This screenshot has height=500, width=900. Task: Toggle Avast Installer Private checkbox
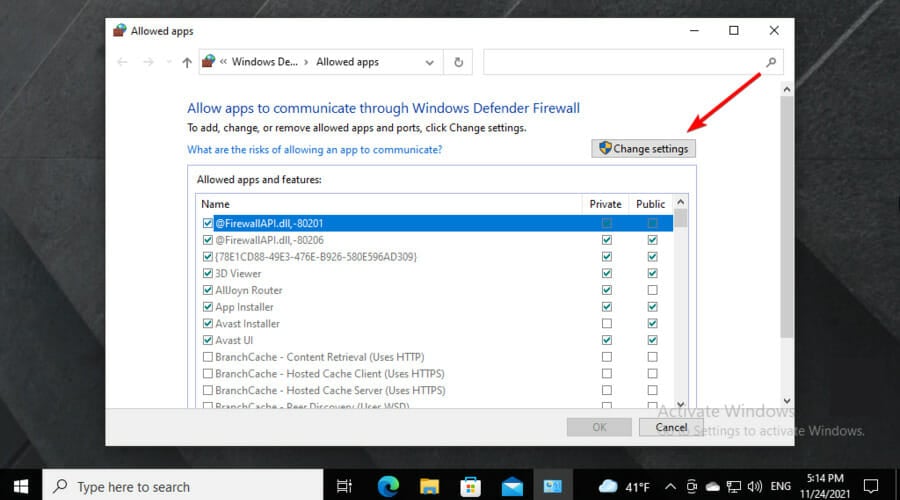607,323
